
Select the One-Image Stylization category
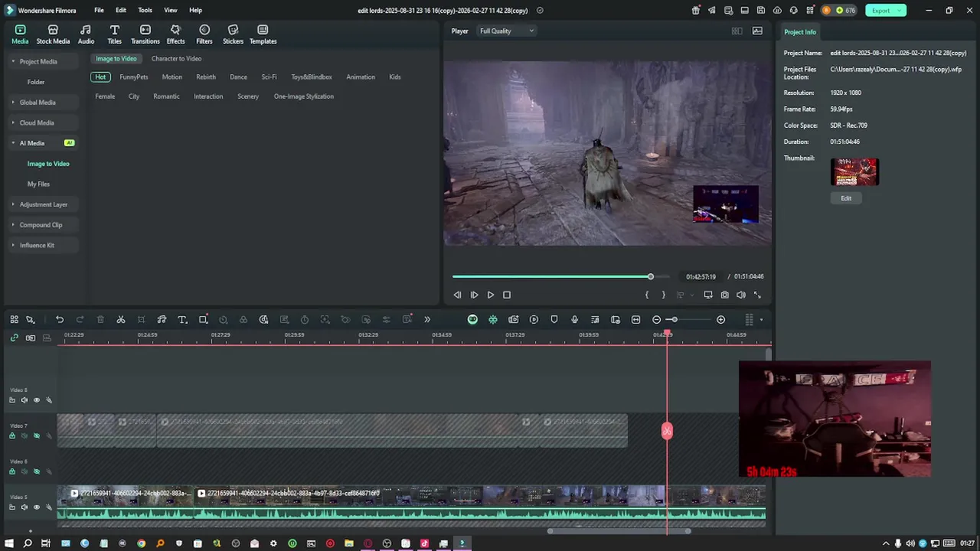[x=304, y=96]
